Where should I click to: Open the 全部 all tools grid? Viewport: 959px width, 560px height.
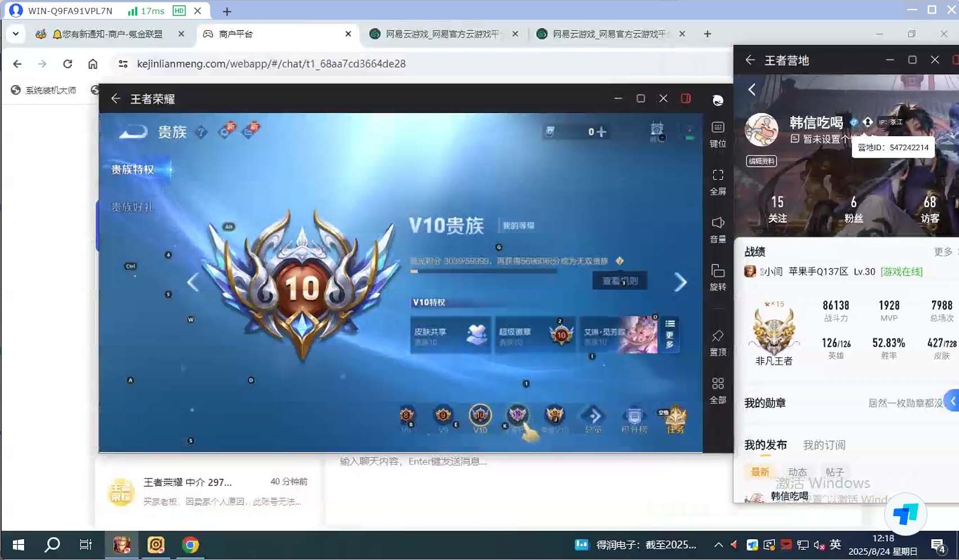[718, 391]
